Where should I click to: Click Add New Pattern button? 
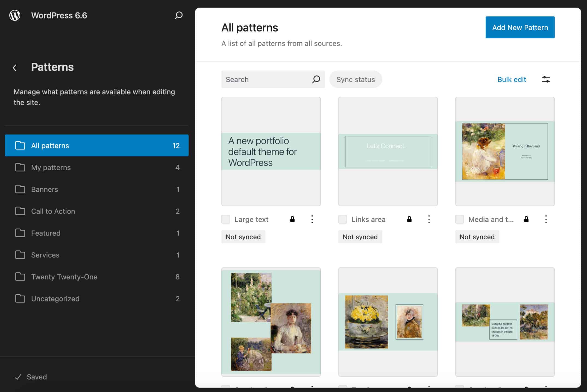520,27
